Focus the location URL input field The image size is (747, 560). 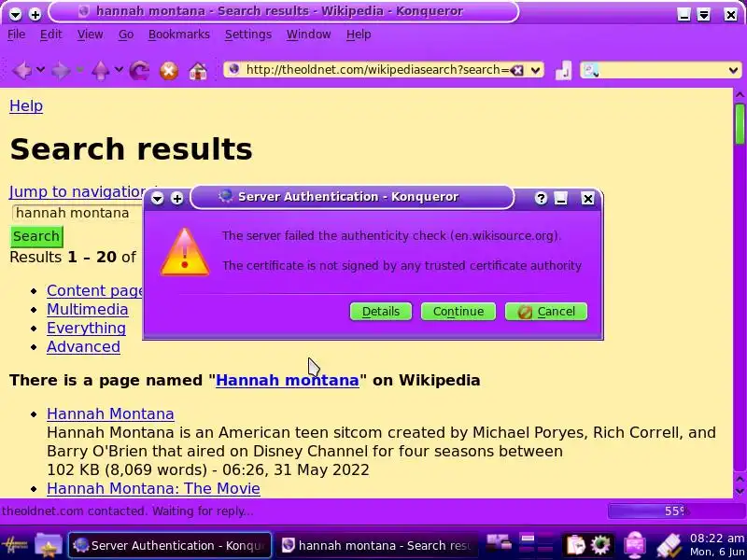click(x=376, y=70)
